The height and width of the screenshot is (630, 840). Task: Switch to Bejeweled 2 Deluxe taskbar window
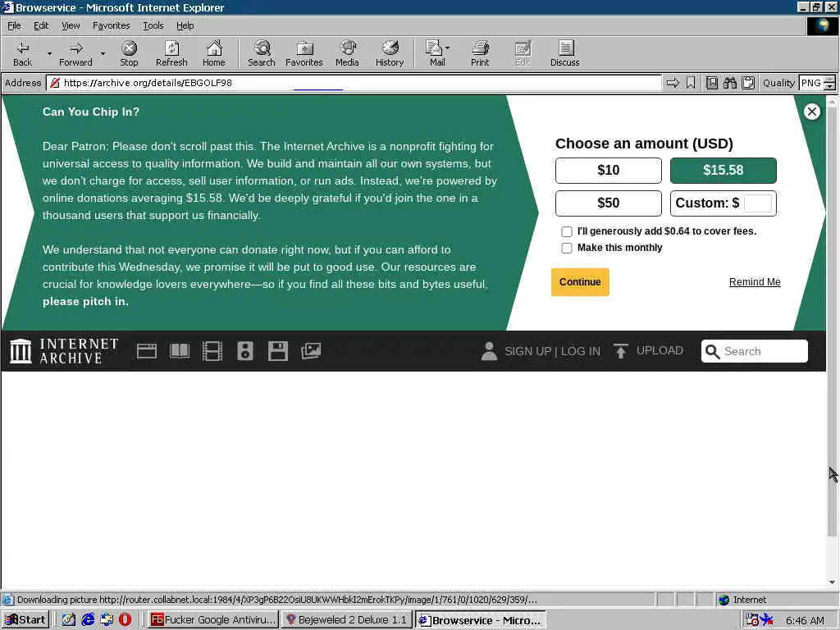tap(347, 620)
